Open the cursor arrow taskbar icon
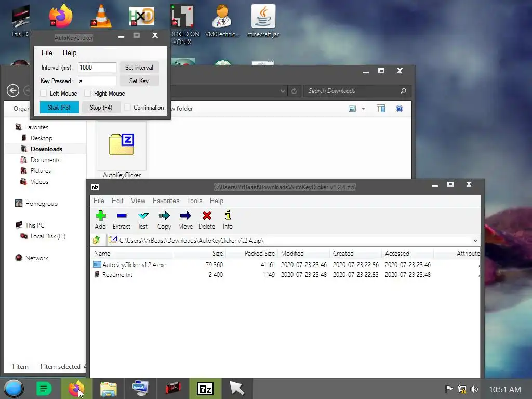The image size is (532, 399). [x=237, y=389]
